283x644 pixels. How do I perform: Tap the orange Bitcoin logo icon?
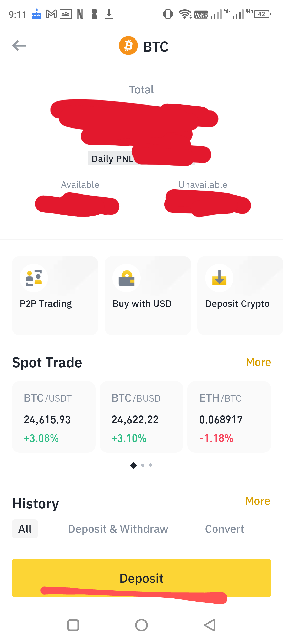[x=128, y=46]
